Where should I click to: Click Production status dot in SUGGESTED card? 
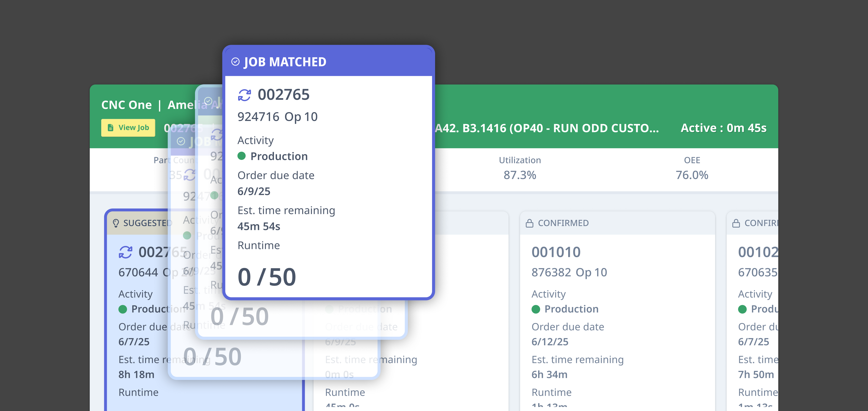123,309
